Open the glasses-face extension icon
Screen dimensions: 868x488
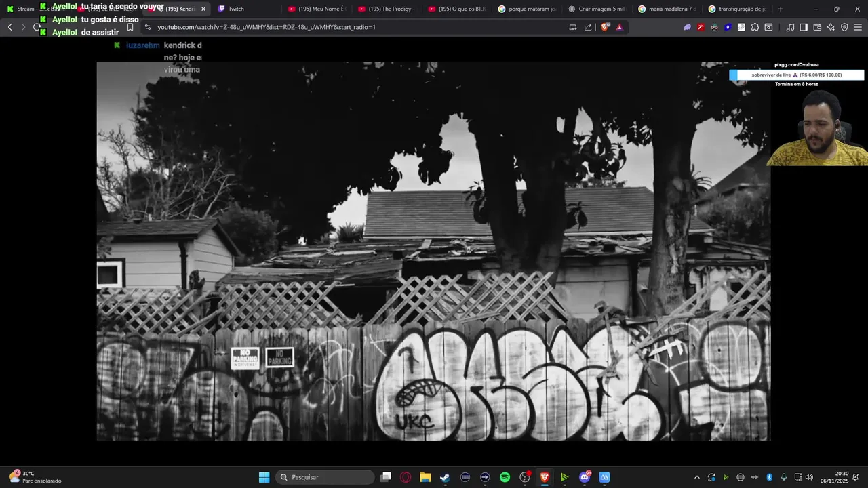pyautogui.click(x=714, y=27)
